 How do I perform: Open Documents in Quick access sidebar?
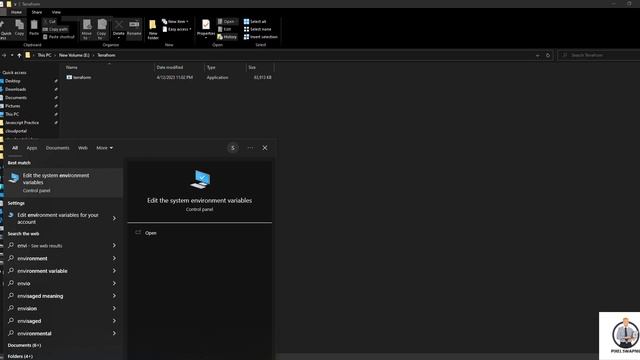[16, 98]
